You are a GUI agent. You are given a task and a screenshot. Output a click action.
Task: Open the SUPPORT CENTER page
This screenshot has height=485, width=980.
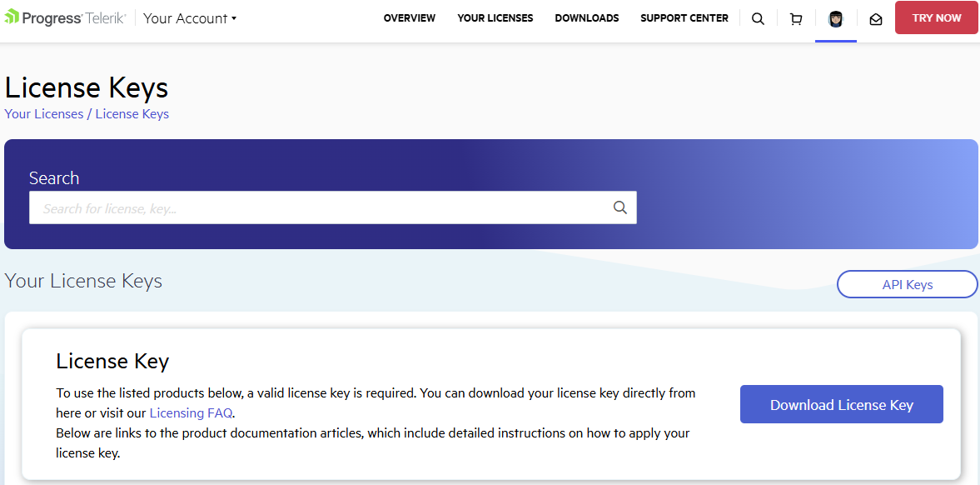coord(684,17)
